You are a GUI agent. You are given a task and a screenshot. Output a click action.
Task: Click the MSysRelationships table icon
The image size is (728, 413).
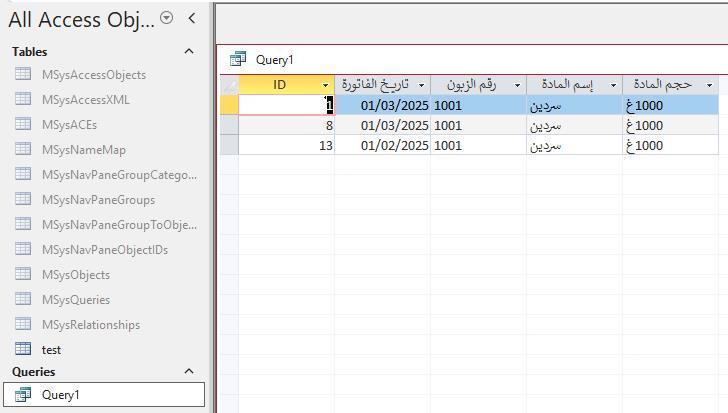click(23, 324)
